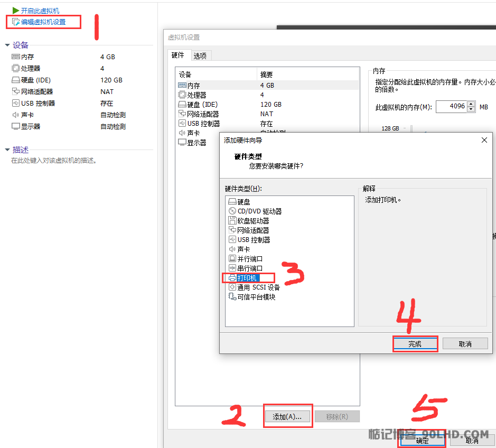The width and height of the screenshot is (496, 448).
Task: Close the 添加硬件向导 dialog
Action: coord(484,140)
